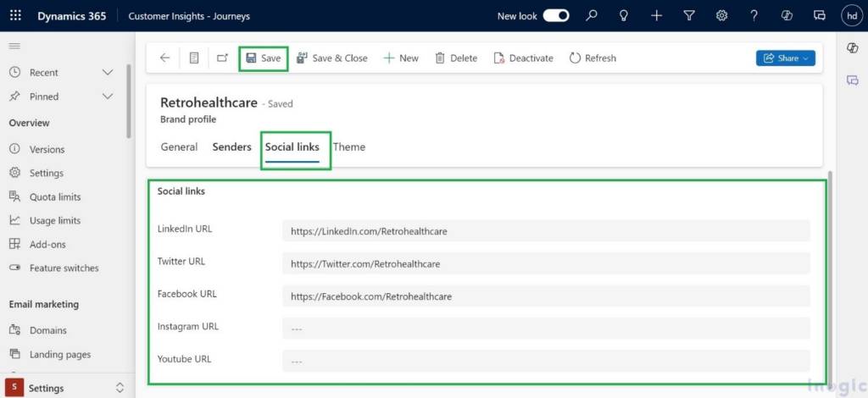Open the lightbulb assistant icon
Viewport: 868px width, 398px height.
point(624,16)
